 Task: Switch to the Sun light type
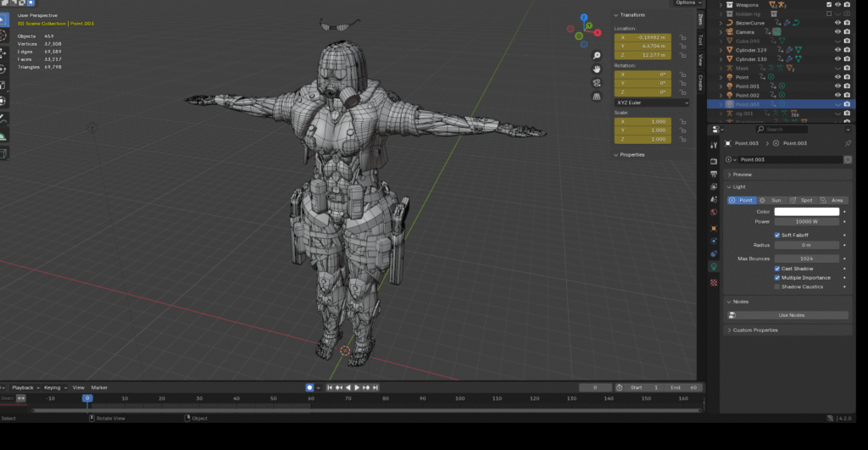point(771,200)
